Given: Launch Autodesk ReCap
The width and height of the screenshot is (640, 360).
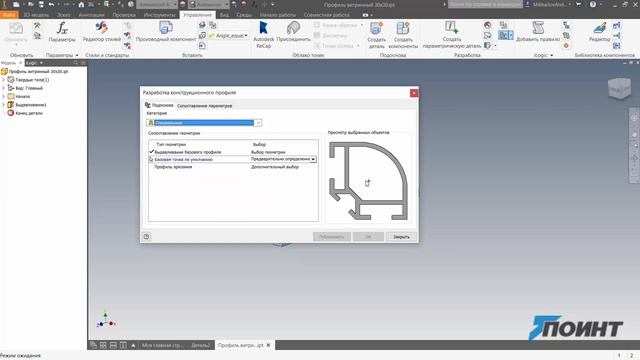Looking at the screenshot, I should pos(263,35).
